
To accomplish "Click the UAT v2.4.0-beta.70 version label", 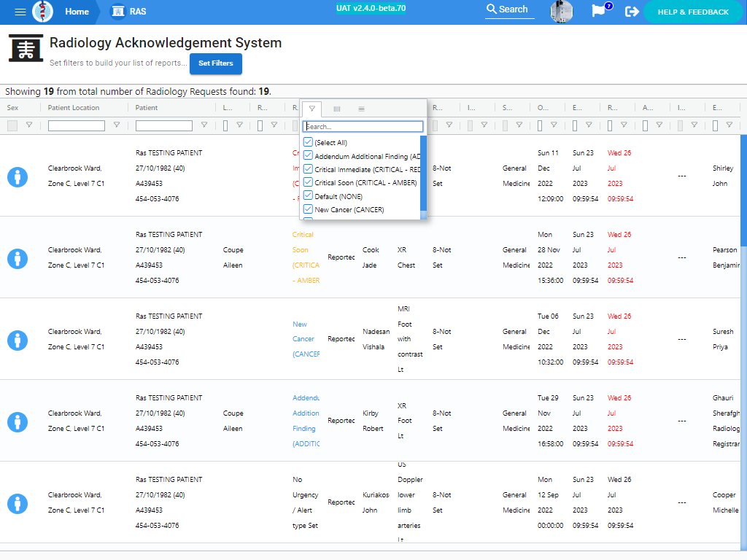I will pos(371,8).
